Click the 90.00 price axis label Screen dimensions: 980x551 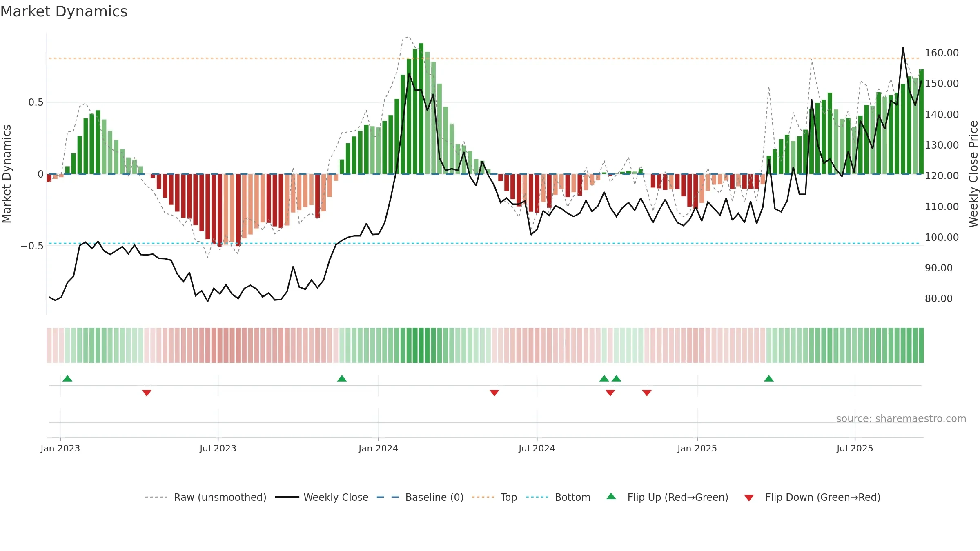938,268
